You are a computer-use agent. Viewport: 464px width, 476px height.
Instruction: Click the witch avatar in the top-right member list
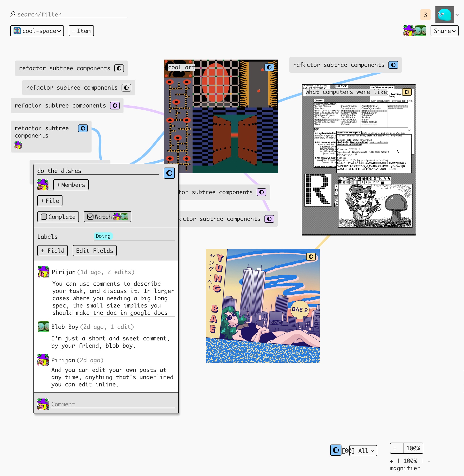click(409, 31)
